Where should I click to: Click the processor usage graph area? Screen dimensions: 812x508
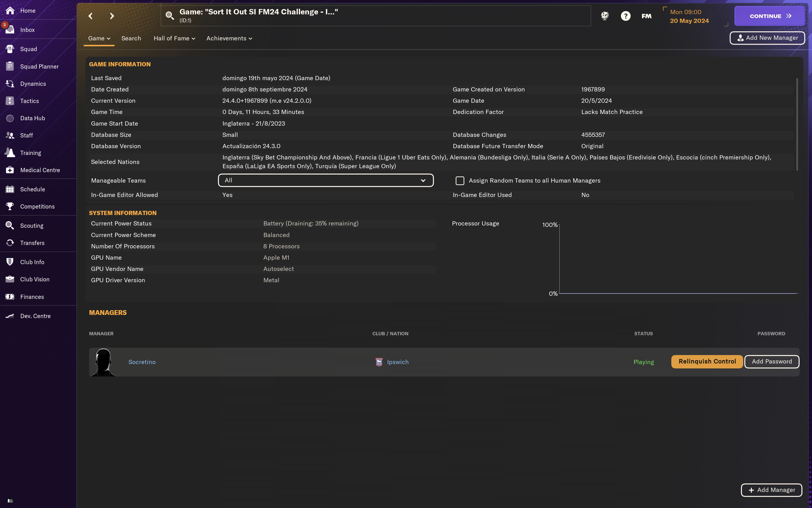pyautogui.click(x=678, y=259)
